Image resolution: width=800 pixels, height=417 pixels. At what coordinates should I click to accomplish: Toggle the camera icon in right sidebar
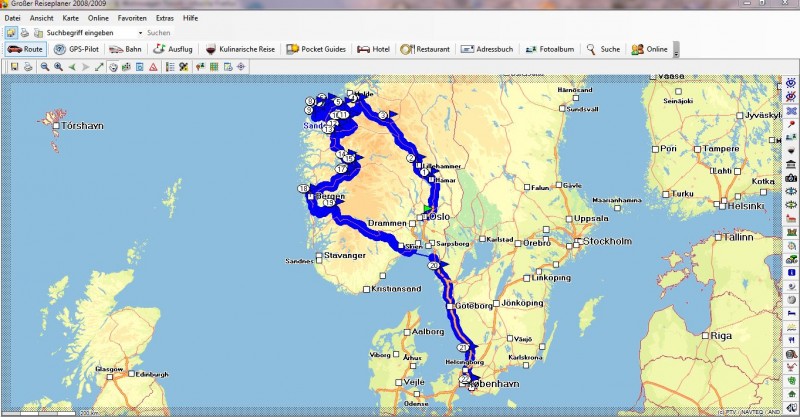pyautogui.click(x=791, y=177)
